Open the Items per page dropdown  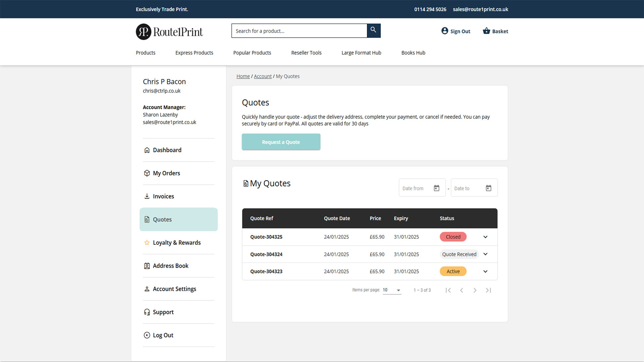click(x=392, y=290)
